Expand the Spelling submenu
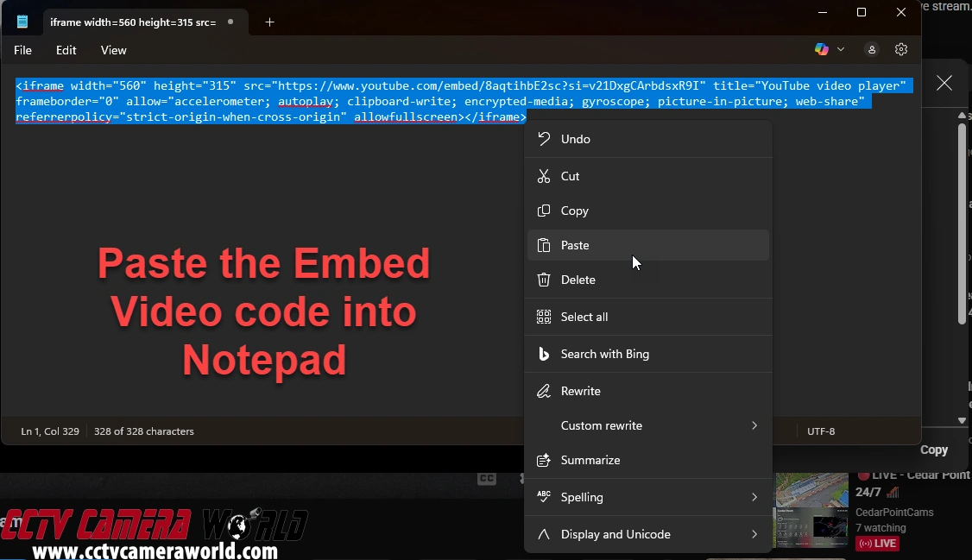Screen dimensions: 972x560 pyautogui.click(x=754, y=497)
